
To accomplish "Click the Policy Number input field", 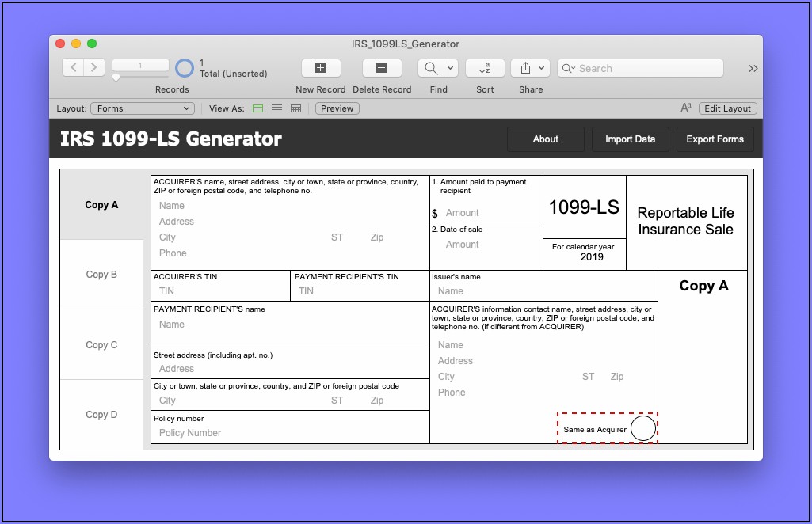I will [x=290, y=433].
